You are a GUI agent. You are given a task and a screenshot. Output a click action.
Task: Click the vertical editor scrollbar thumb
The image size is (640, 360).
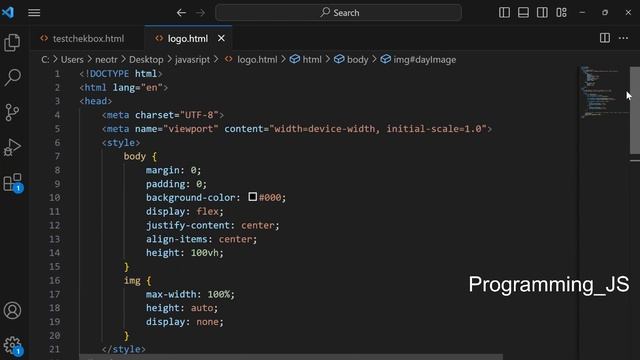(635, 110)
